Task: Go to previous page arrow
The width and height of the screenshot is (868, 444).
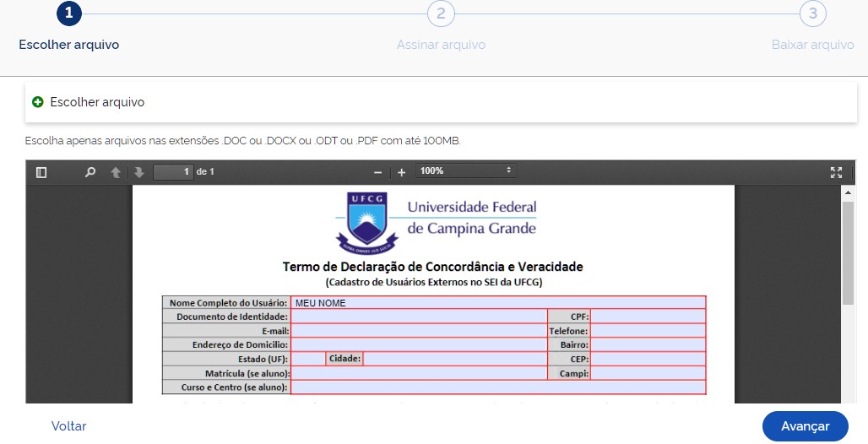Action: click(116, 172)
